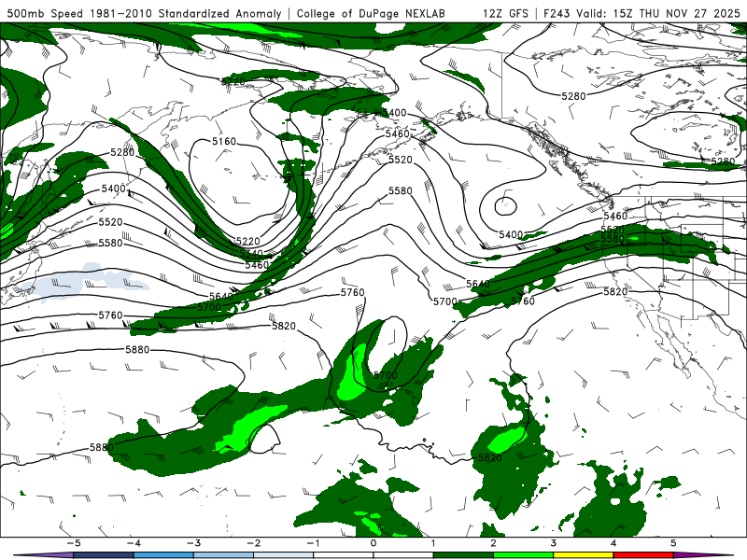Image resolution: width=747 pixels, height=560 pixels.
Task: Click the legend tick label '-1'
Action: point(313,543)
